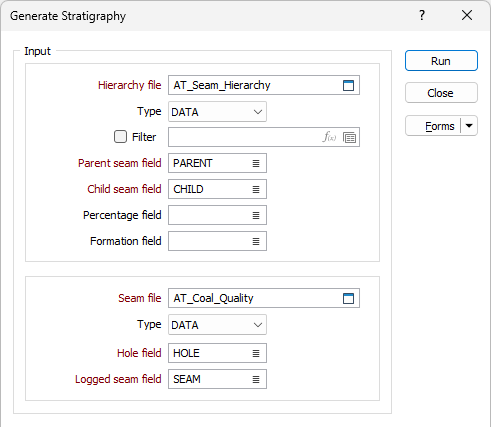Close the Generate Stratigraphy dialog
Viewport: 491px width, 427px height.
(x=467, y=15)
